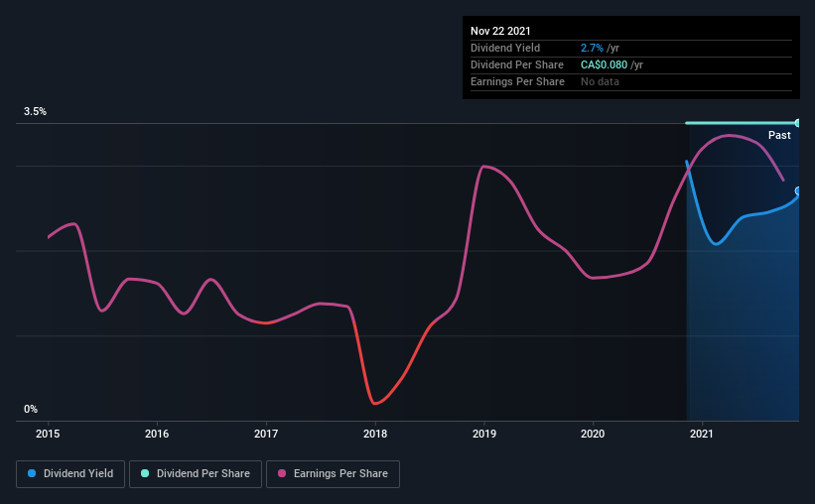This screenshot has height=504, width=815.
Task: Click the 2020 x-axis label
Action: [593, 434]
